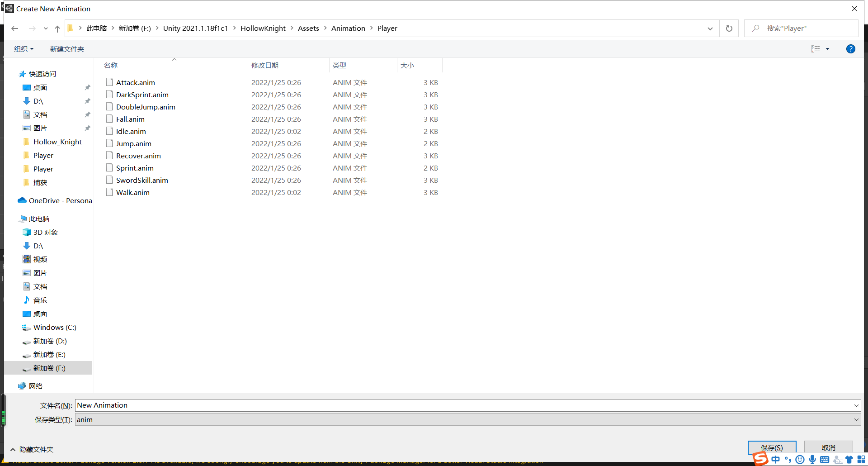Select DoubleJump.anim file icon

tap(109, 106)
